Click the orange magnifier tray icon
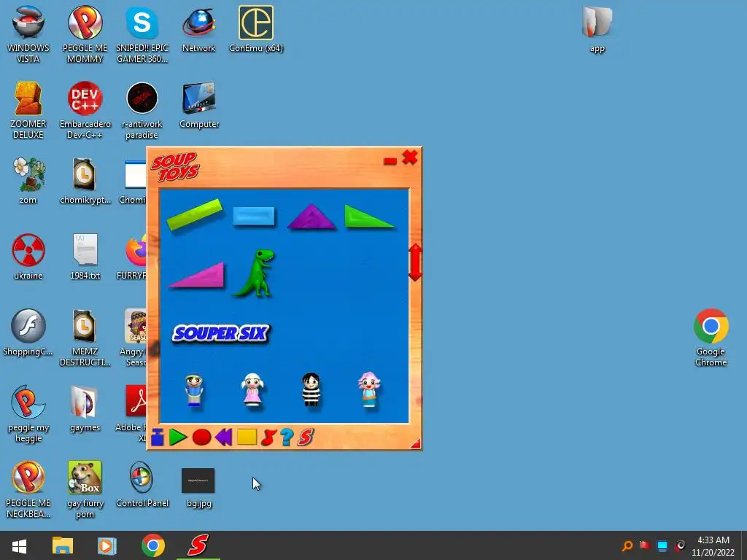747x560 pixels. point(627,545)
